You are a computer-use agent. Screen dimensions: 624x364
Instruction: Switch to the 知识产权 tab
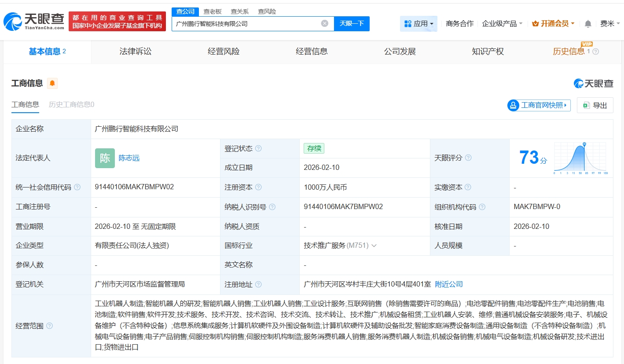tap(488, 51)
